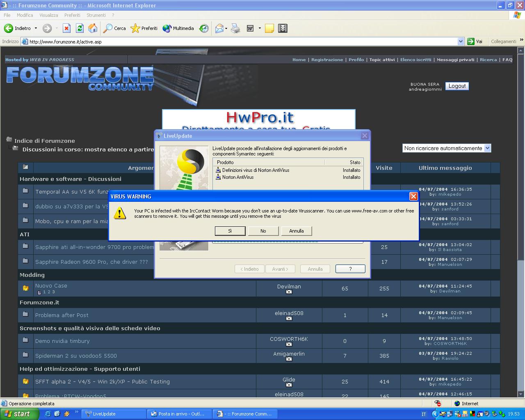Expand hidden tray icons chevron
This screenshot has height=420, width=525.
435,414
